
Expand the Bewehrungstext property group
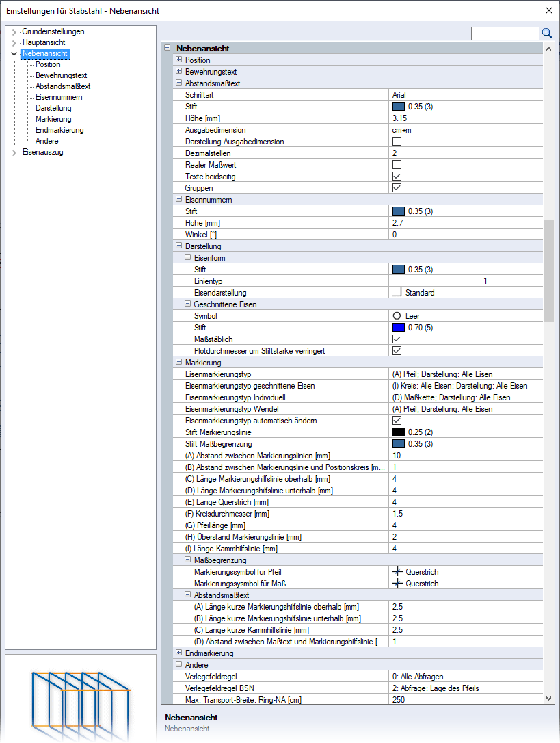pyautogui.click(x=178, y=71)
